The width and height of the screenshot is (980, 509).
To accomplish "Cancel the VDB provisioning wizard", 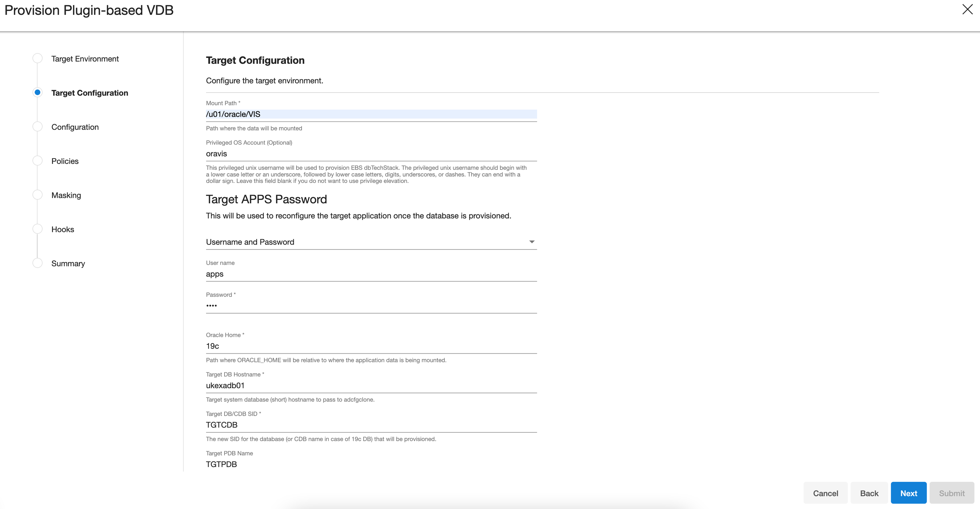I will [x=825, y=493].
